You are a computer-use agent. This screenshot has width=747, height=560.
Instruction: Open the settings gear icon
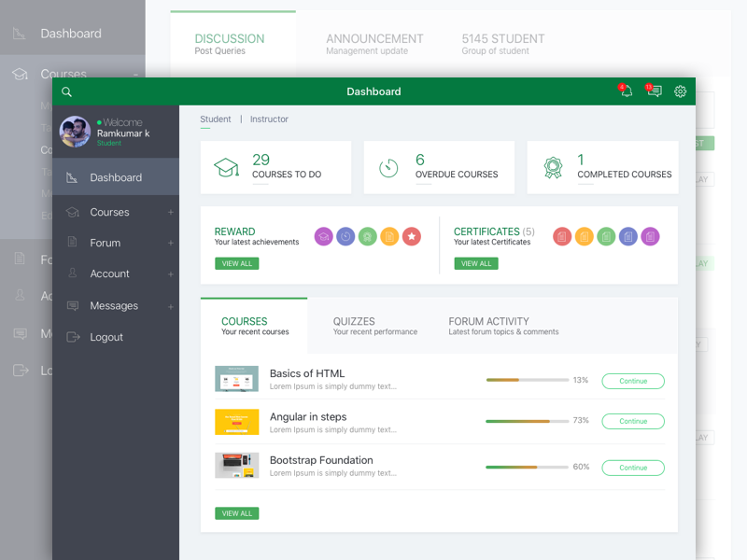[x=680, y=91]
